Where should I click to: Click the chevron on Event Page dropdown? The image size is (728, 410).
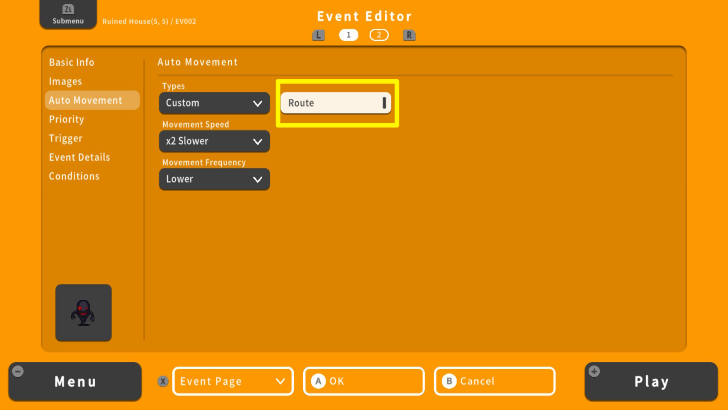pos(280,382)
